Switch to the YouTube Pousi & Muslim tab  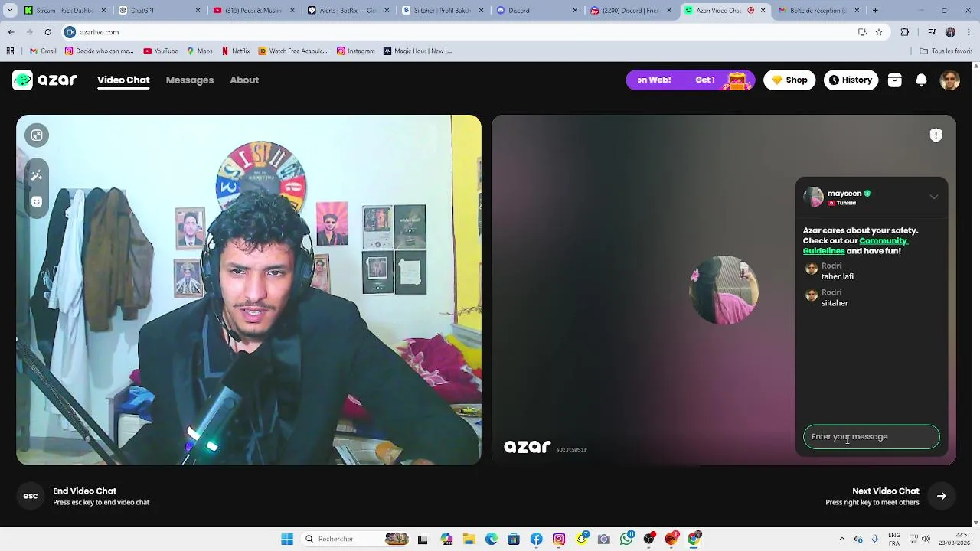[253, 11]
